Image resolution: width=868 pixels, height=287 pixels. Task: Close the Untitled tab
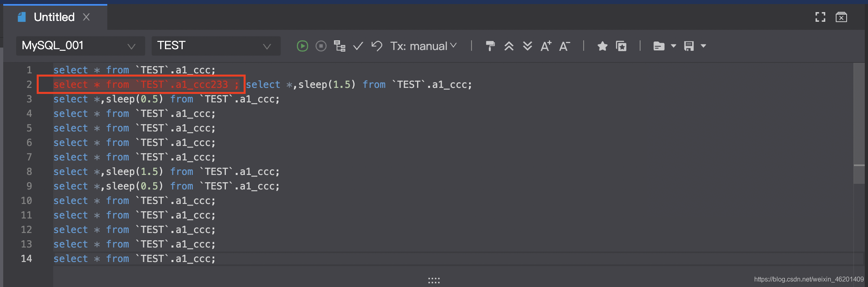coord(86,17)
